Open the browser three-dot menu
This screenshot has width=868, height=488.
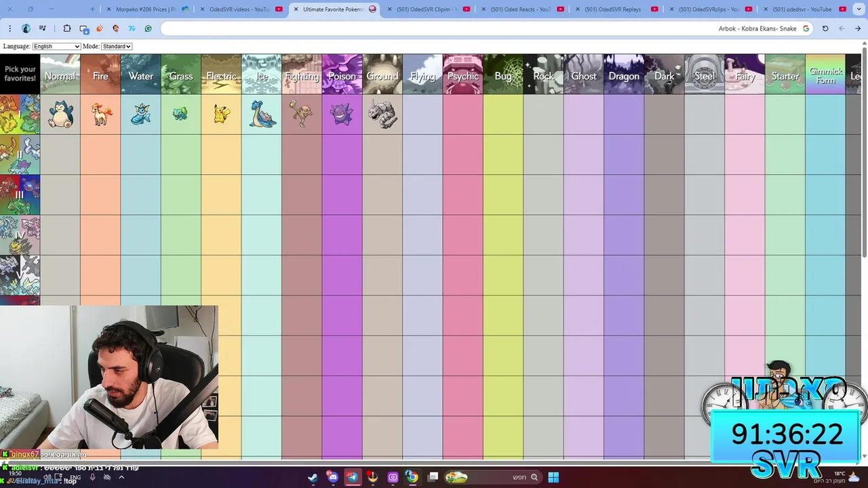pos(9,28)
